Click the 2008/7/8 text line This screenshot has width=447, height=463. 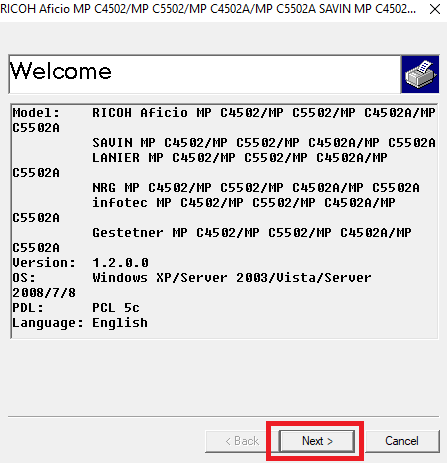(x=44, y=293)
